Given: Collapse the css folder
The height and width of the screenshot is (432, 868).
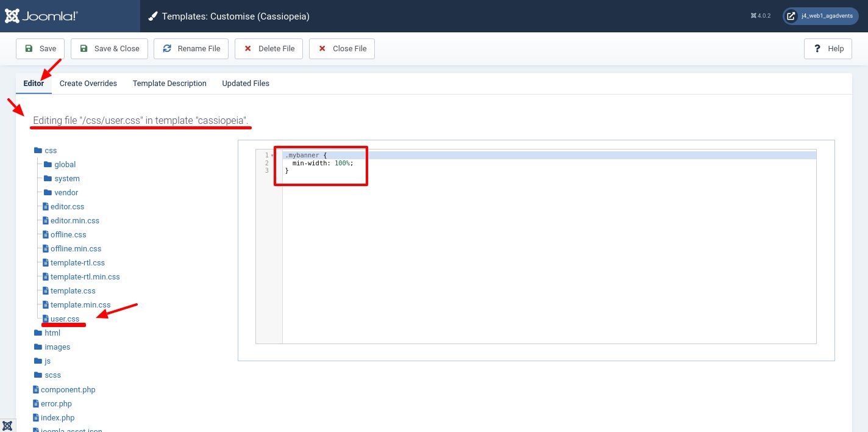Looking at the screenshot, I should [51, 151].
